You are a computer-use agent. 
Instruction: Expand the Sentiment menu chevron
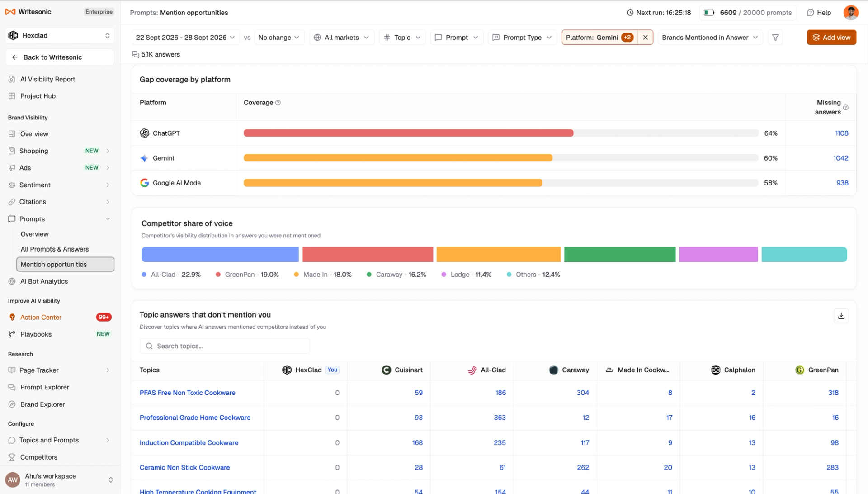tap(108, 185)
